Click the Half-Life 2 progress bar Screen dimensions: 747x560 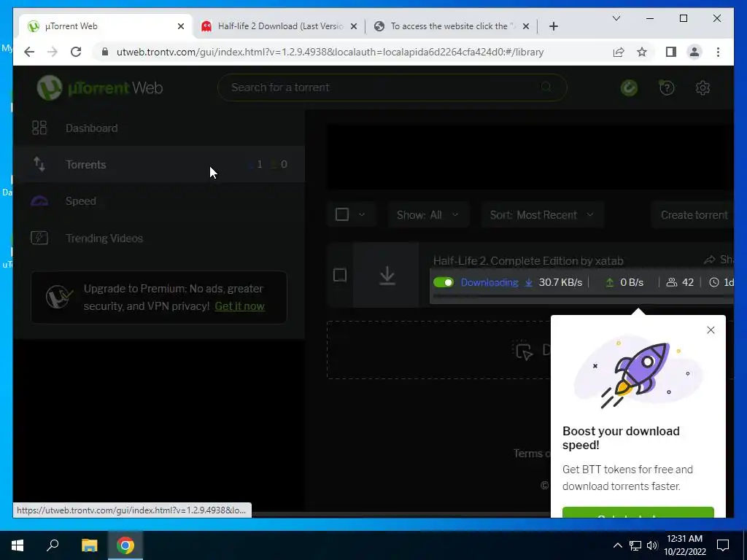pyautogui.click(x=581, y=297)
